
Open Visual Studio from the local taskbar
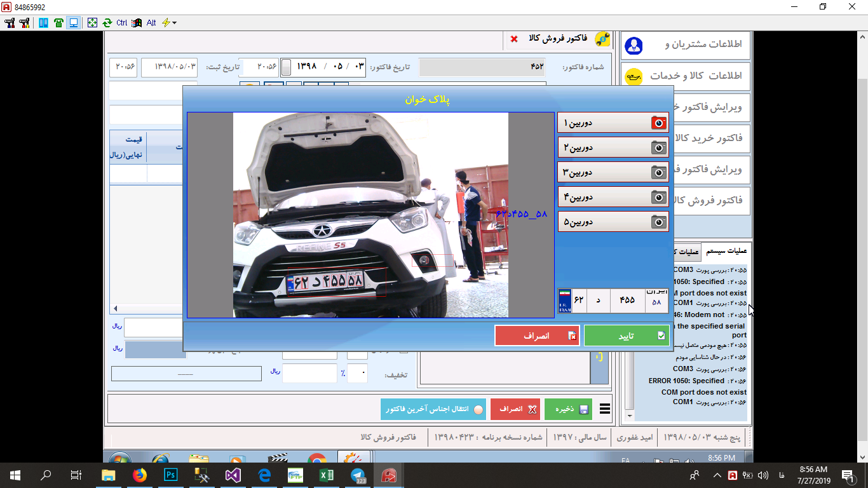(233, 475)
